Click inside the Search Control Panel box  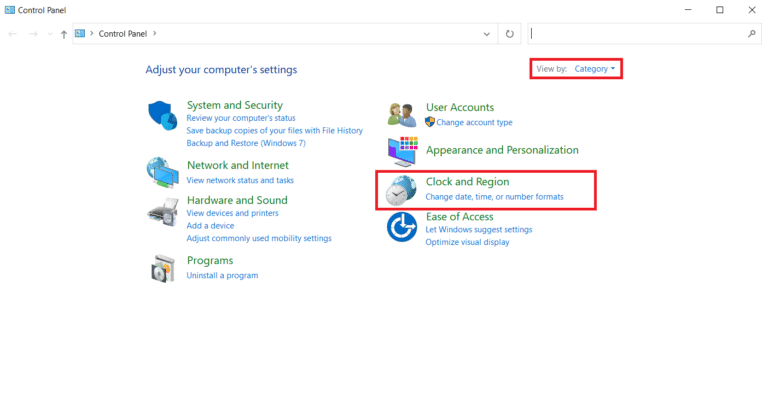click(x=640, y=34)
